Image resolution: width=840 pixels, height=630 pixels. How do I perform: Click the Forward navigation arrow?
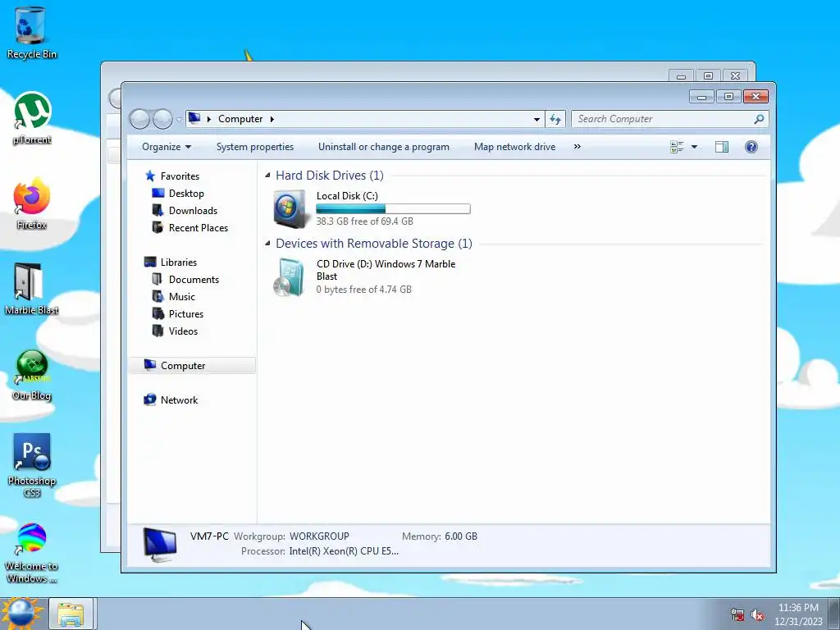[162, 119]
